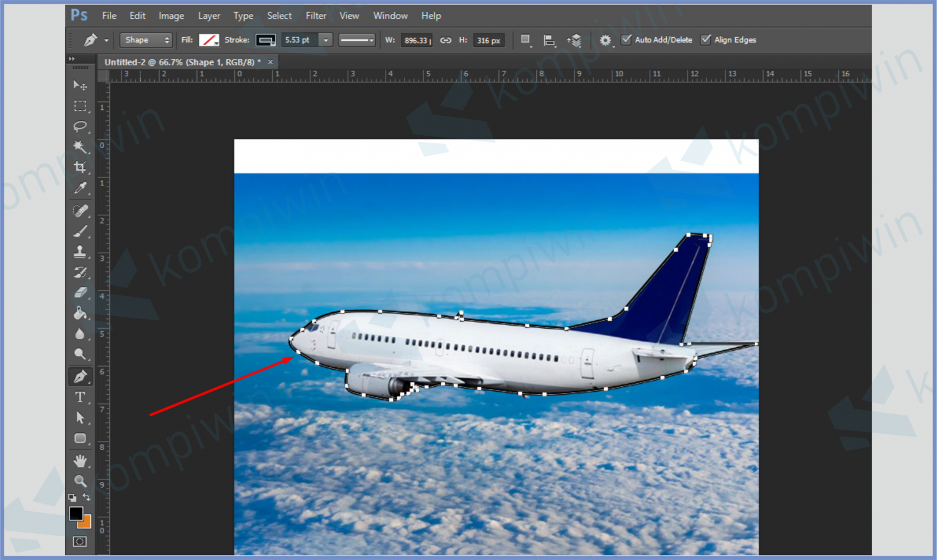This screenshot has height=560, width=937.
Task: Open the Layer menu
Action: coord(209,16)
